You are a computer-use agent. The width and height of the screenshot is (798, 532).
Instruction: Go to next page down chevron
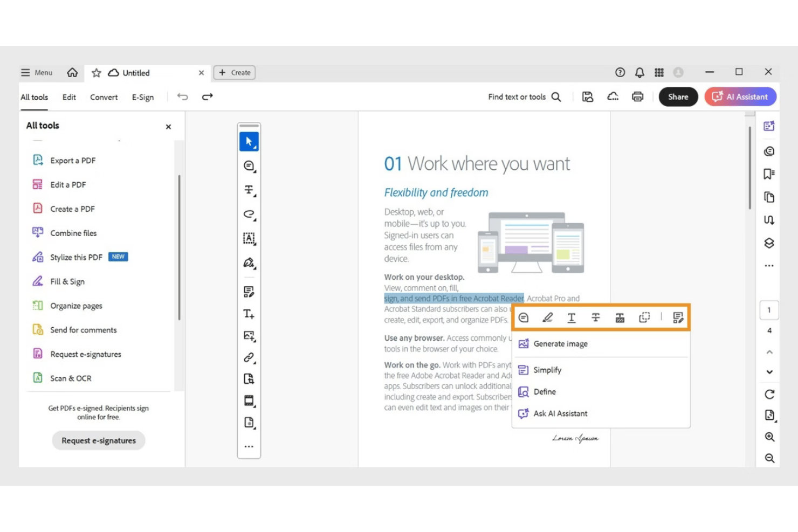click(x=769, y=372)
